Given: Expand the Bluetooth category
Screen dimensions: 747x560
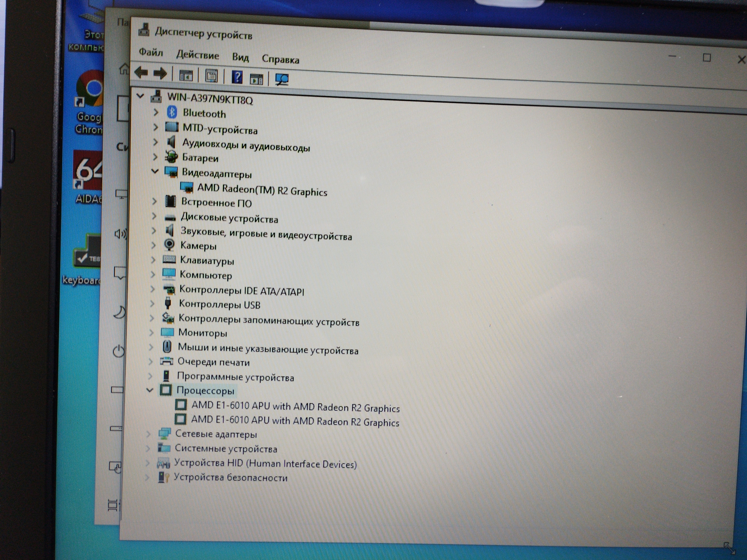Looking at the screenshot, I should tap(156, 112).
